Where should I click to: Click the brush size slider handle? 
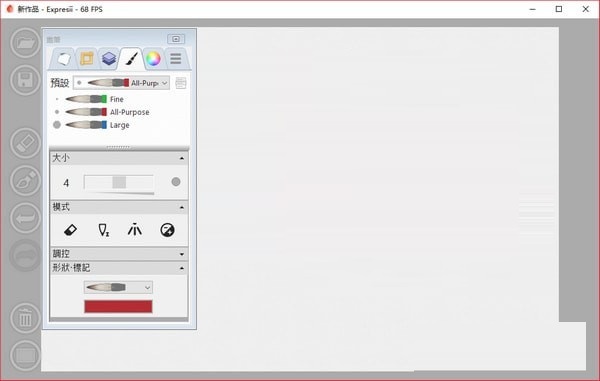(119, 182)
